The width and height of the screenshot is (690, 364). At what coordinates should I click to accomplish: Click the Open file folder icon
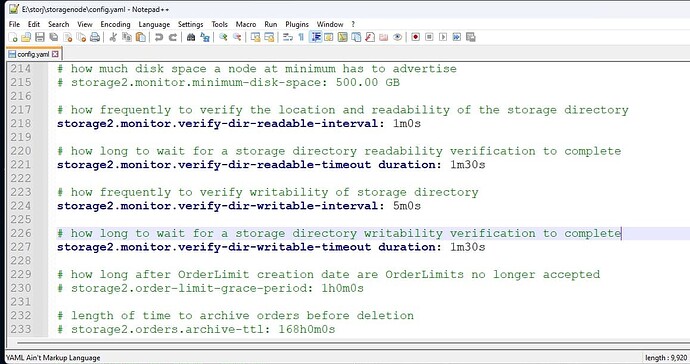(26, 37)
